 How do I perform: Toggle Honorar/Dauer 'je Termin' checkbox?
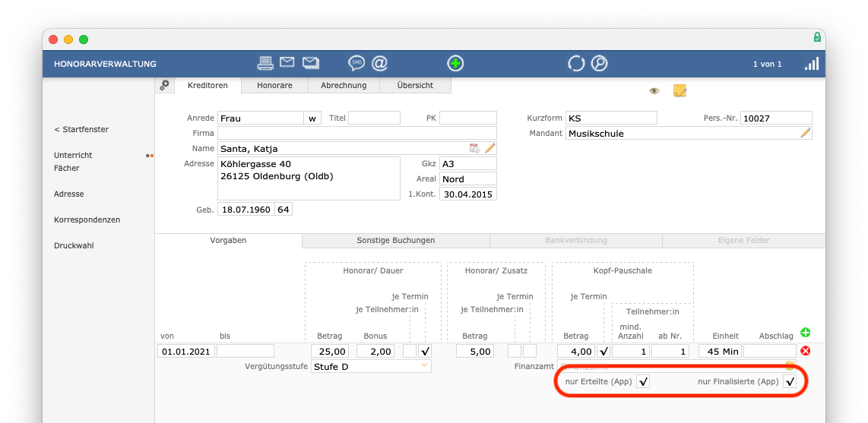point(425,351)
